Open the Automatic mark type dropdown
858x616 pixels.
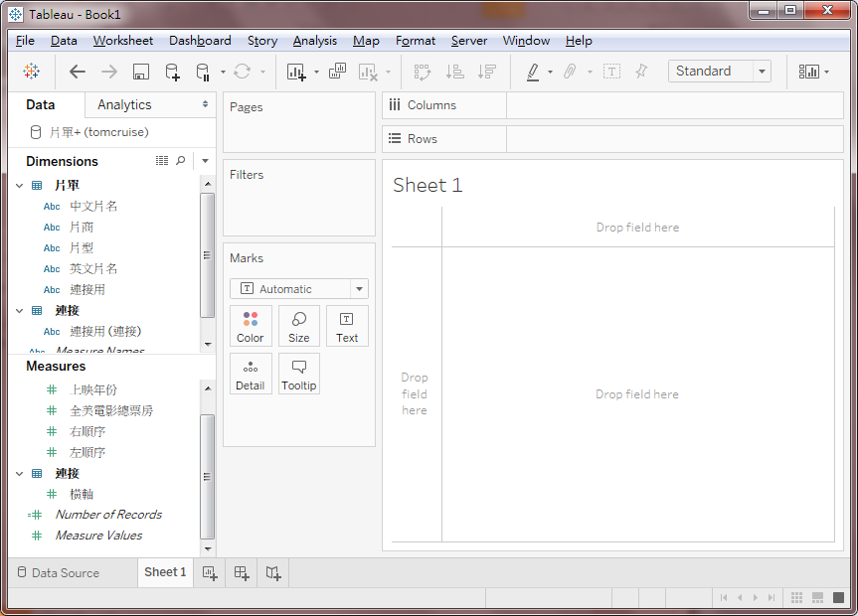click(x=299, y=289)
